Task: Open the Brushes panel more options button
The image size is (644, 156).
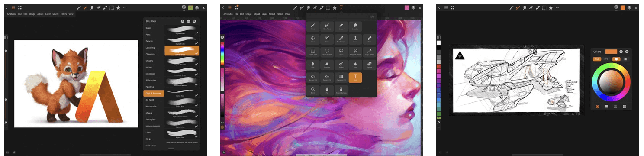Action: pos(188,21)
